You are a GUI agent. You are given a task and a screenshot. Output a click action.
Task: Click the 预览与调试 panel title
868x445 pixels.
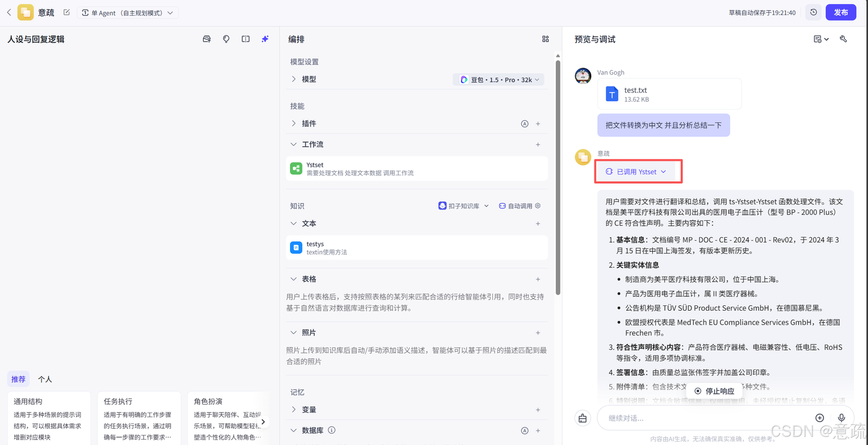pyautogui.click(x=595, y=39)
